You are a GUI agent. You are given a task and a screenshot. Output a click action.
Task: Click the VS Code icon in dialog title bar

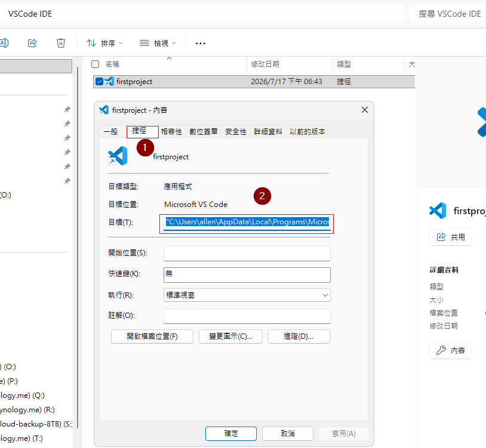tap(104, 110)
